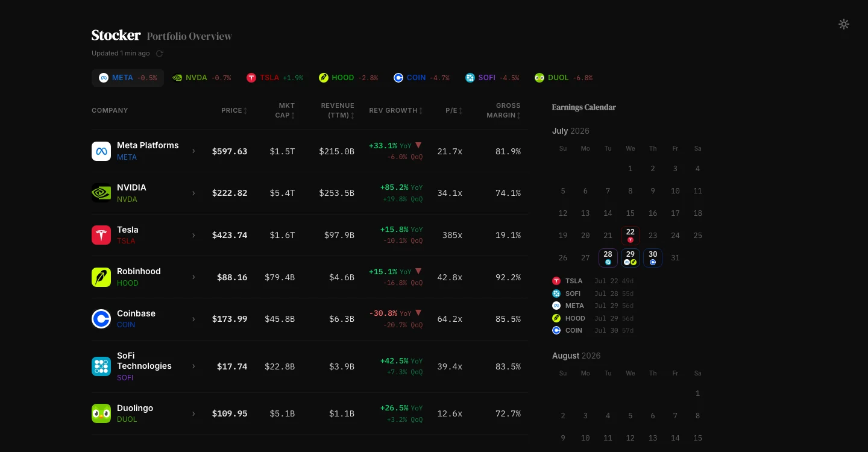
Task: Click NVIDIA price $222.82
Action: [230, 193]
